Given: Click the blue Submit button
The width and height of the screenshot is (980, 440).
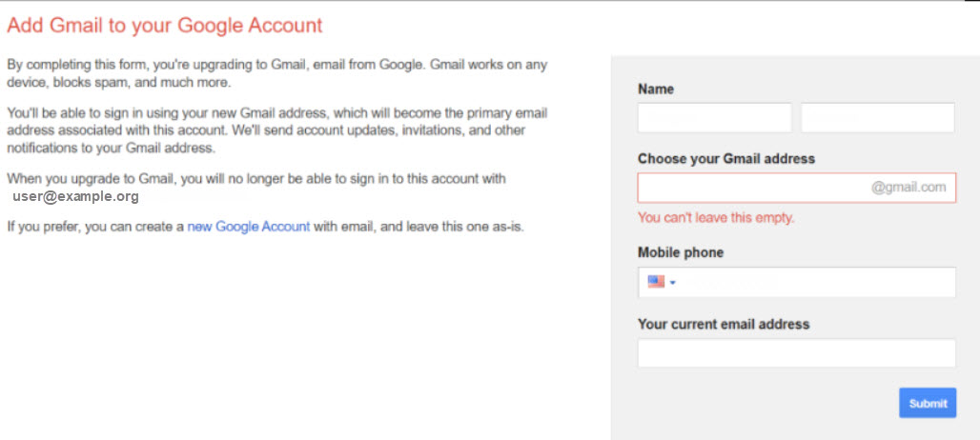Looking at the screenshot, I should (x=928, y=403).
